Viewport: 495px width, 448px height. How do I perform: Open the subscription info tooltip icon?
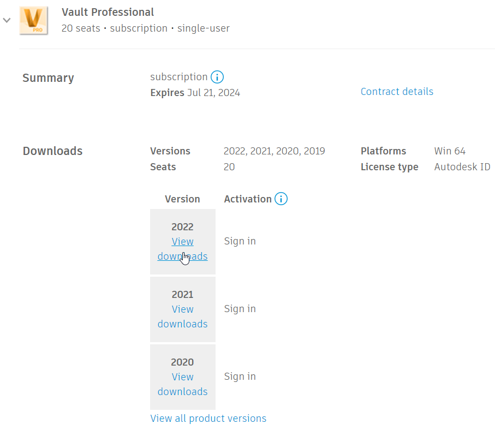point(217,77)
